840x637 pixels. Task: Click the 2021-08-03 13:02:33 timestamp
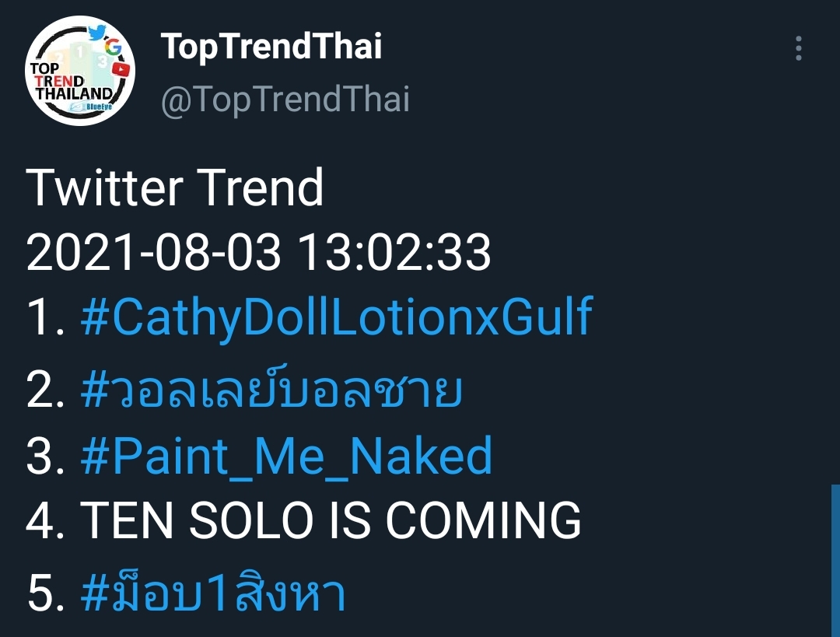pos(258,252)
